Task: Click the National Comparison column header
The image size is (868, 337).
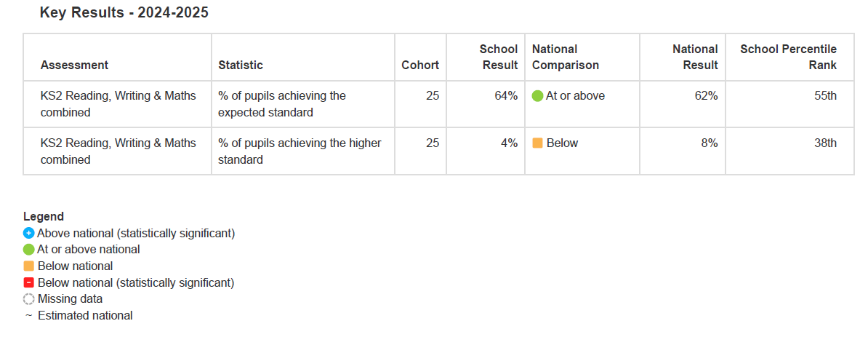Action: 566,57
